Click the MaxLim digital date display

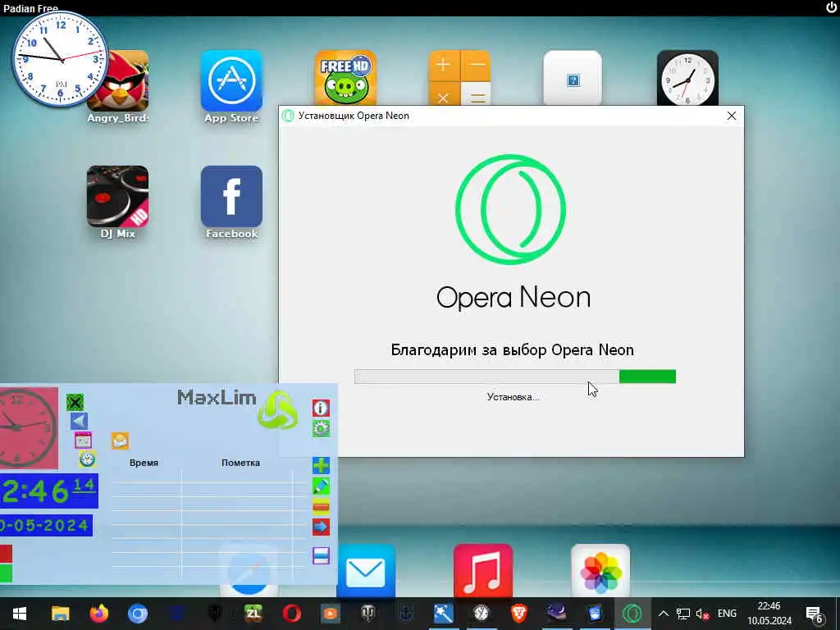[46, 525]
